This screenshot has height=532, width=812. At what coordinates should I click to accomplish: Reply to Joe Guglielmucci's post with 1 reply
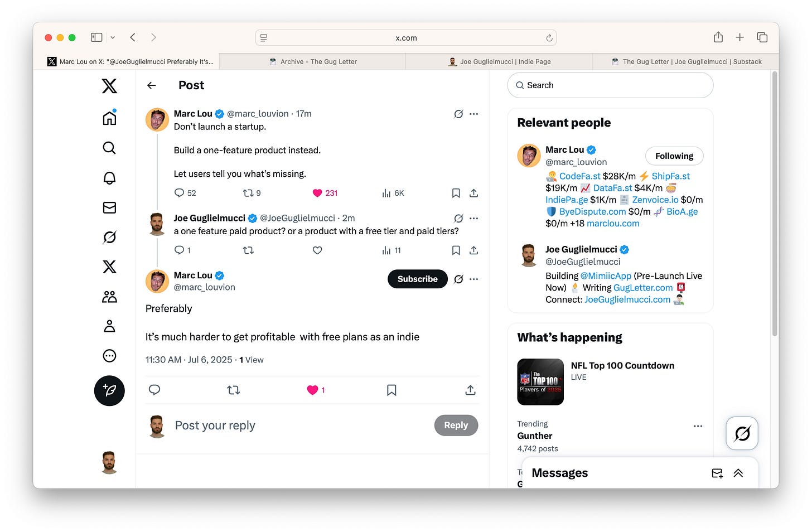tap(182, 250)
